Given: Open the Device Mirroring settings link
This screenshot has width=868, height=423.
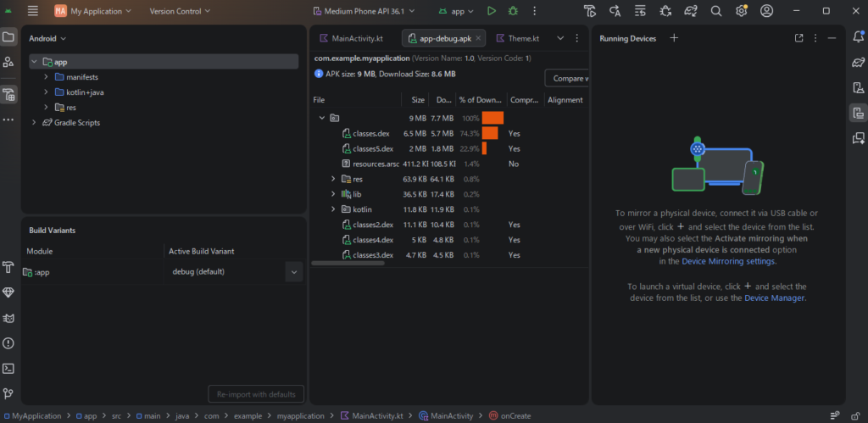Looking at the screenshot, I should coord(728,262).
